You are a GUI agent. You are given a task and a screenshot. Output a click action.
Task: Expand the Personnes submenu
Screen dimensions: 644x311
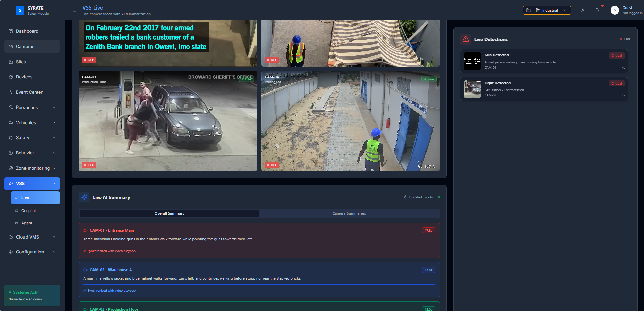(32, 108)
